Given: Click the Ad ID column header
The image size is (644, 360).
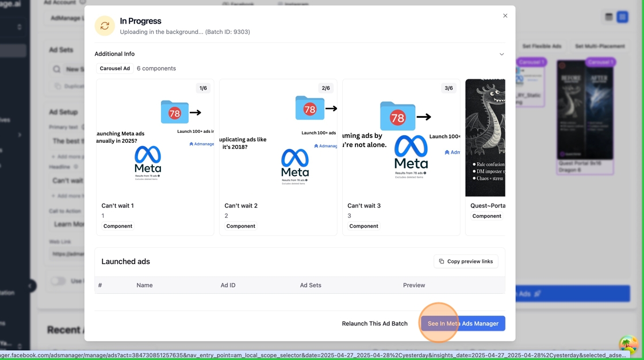Looking at the screenshot, I should pyautogui.click(x=228, y=285).
